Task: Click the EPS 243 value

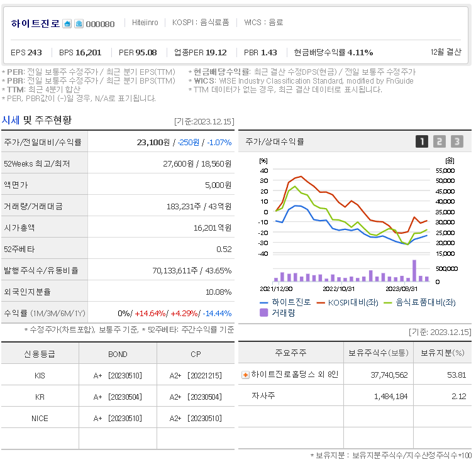Action: pyautogui.click(x=26, y=53)
